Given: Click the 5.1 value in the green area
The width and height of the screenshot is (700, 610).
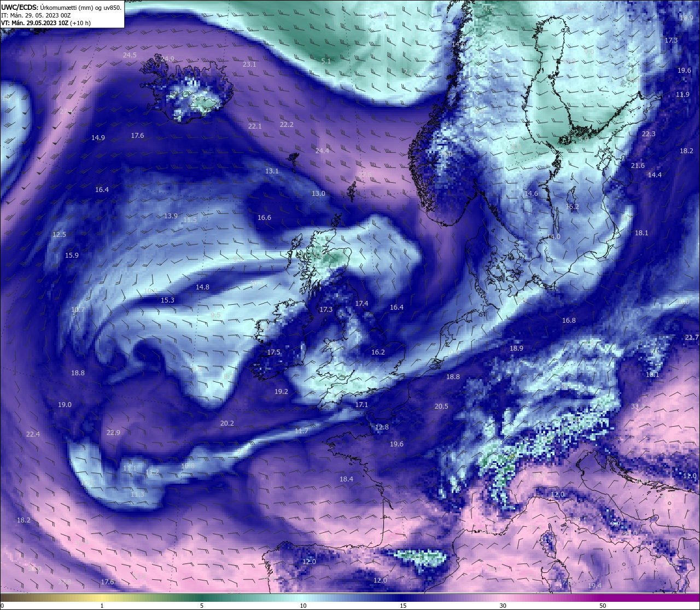Looking at the screenshot, I should coord(326,61).
